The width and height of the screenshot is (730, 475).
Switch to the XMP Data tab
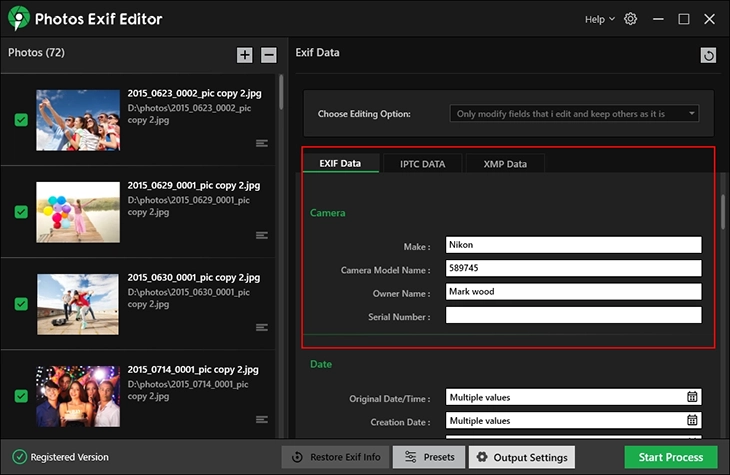[504, 163]
